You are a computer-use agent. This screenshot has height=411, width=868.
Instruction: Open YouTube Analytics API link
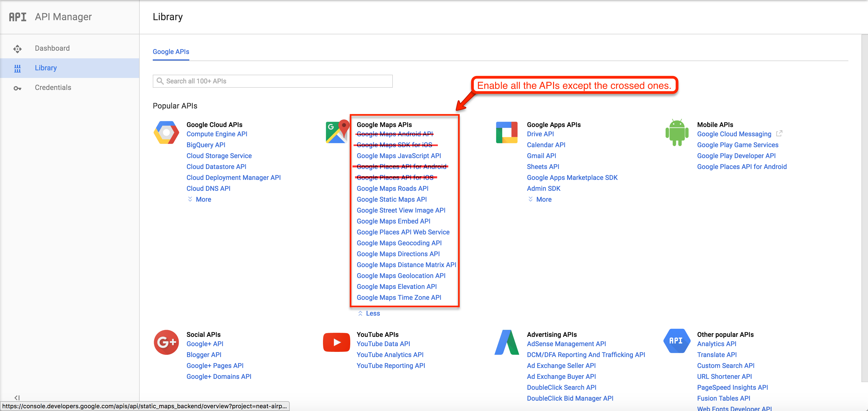[x=390, y=355]
